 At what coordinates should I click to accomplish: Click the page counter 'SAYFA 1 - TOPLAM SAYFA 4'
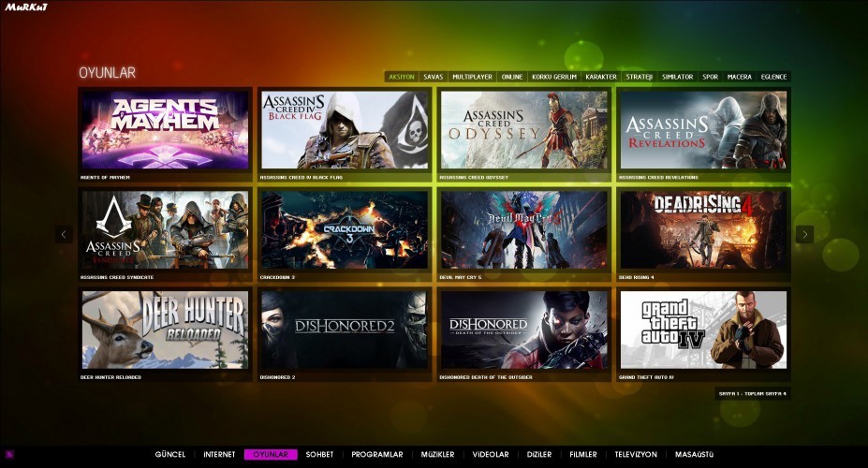click(752, 394)
